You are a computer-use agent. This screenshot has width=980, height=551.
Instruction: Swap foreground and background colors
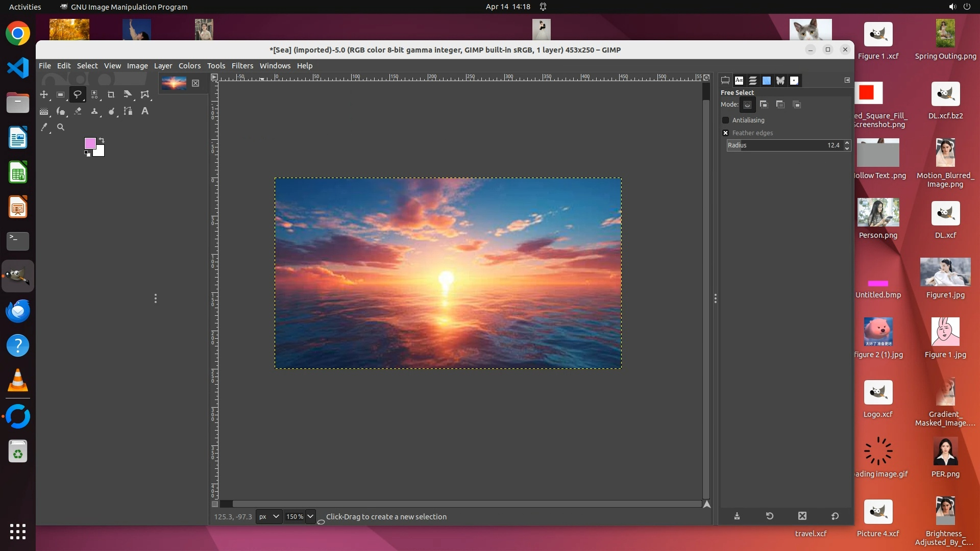[x=102, y=140]
